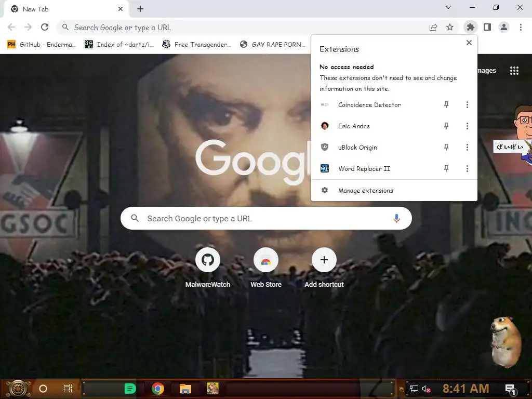This screenshot has width=532, height=399.
Task: Open more options for uBlock Origin
Action: point(467,147)
